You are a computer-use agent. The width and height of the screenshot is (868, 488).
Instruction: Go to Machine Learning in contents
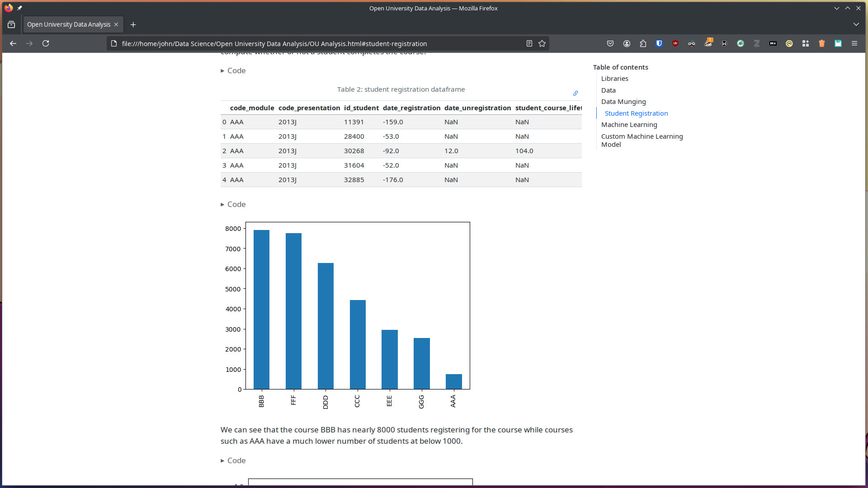629,125
